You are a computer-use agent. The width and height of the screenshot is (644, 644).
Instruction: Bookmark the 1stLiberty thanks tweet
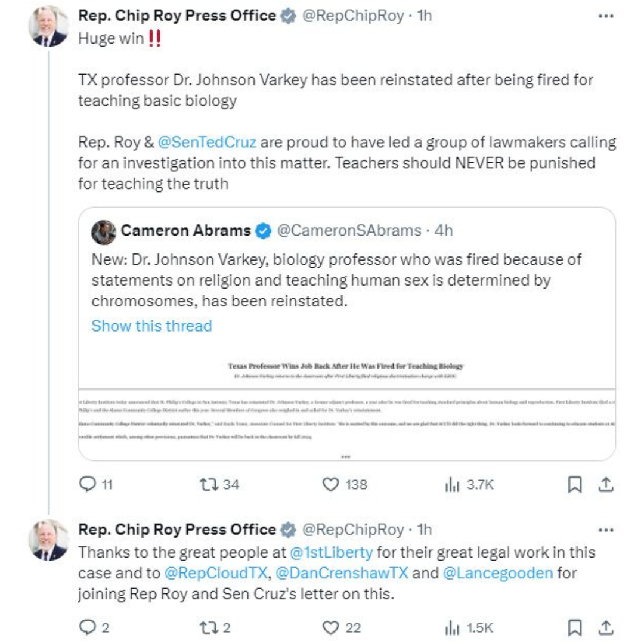point(574,627)
